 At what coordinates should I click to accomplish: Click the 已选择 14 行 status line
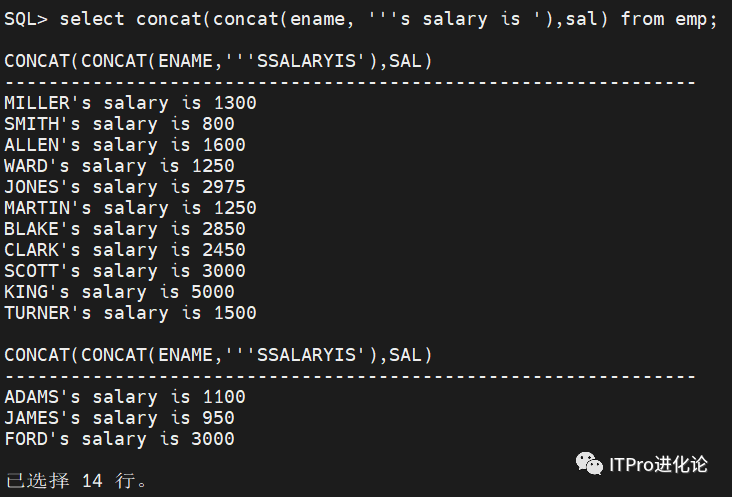tap(76, 481)
